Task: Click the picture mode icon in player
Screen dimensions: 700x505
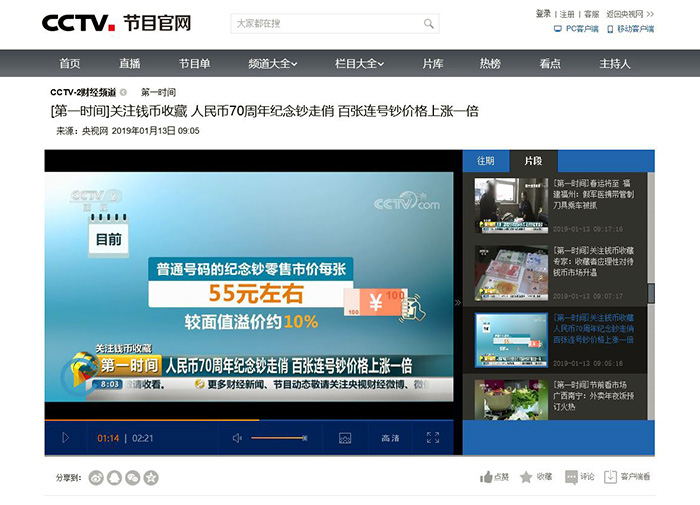Action: tap(345, 438)
